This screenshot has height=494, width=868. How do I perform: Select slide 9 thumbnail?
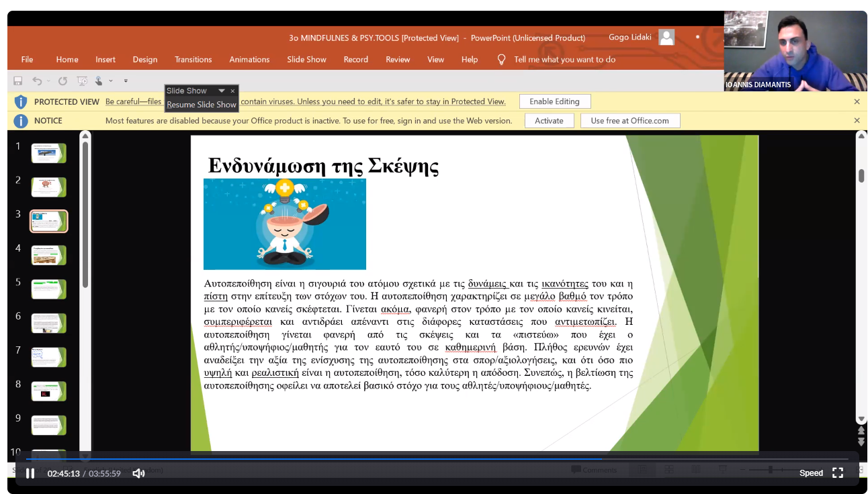pyautogui.click(x=48, y=426)
